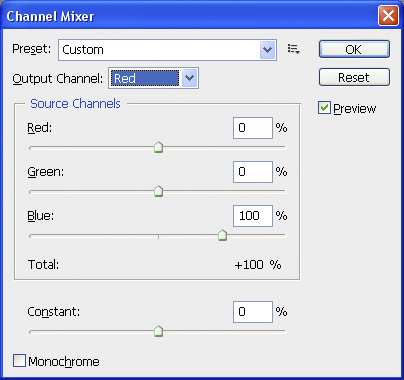Click the Constant slider handle

(x=158, y=331)
